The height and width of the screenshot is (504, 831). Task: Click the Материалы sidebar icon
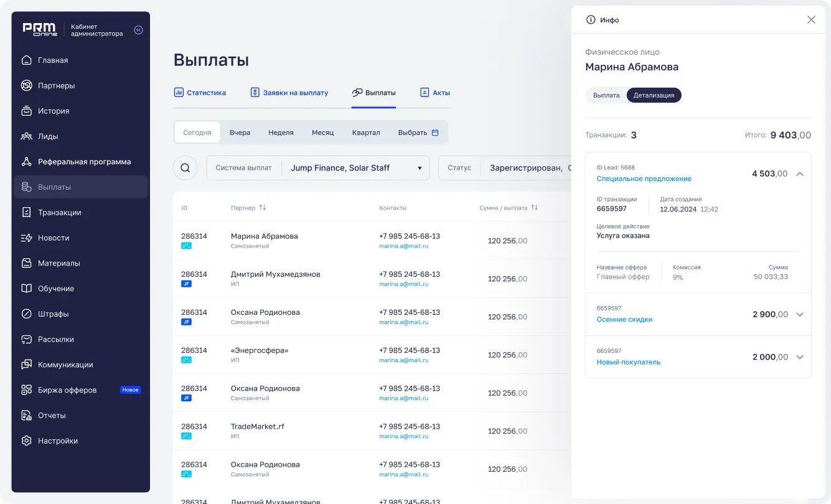[26, 263]
